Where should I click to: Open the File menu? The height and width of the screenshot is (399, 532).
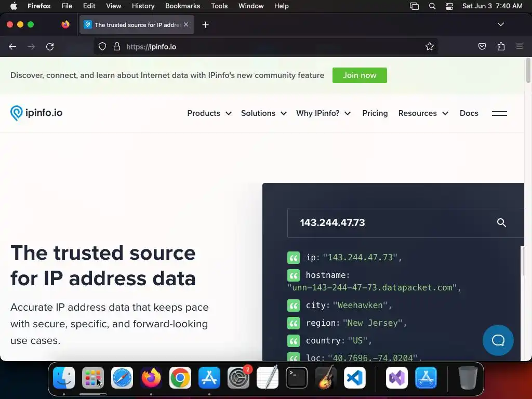click(67, 6)
